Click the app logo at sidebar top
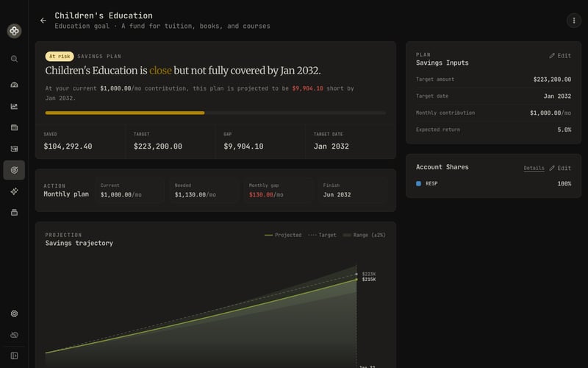This screenshot has width=588, height=368. click(14, 31)
